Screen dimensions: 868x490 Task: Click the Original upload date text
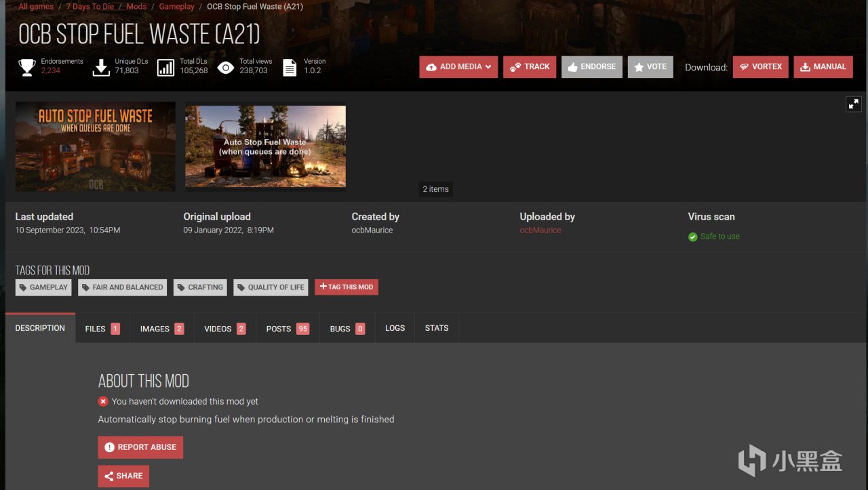(229, 230)
